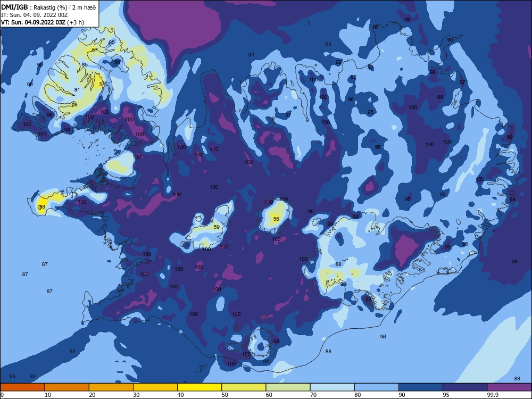This screenshot has height=399, width=532.
Task: Click the 60–70 pale green legend swatch
Action: point(288,387)
